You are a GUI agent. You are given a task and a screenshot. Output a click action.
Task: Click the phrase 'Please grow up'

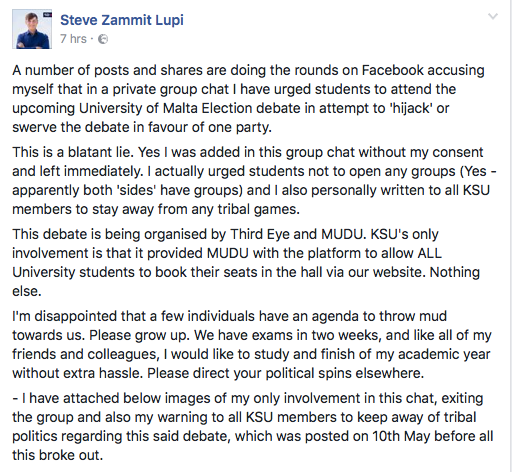click(139, 335)
